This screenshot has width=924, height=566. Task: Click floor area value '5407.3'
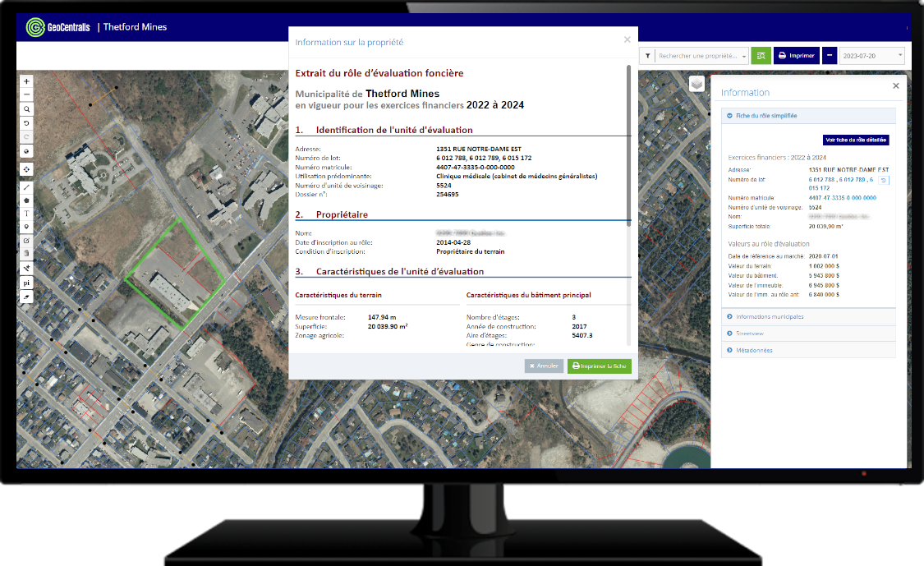coord(582,335)
